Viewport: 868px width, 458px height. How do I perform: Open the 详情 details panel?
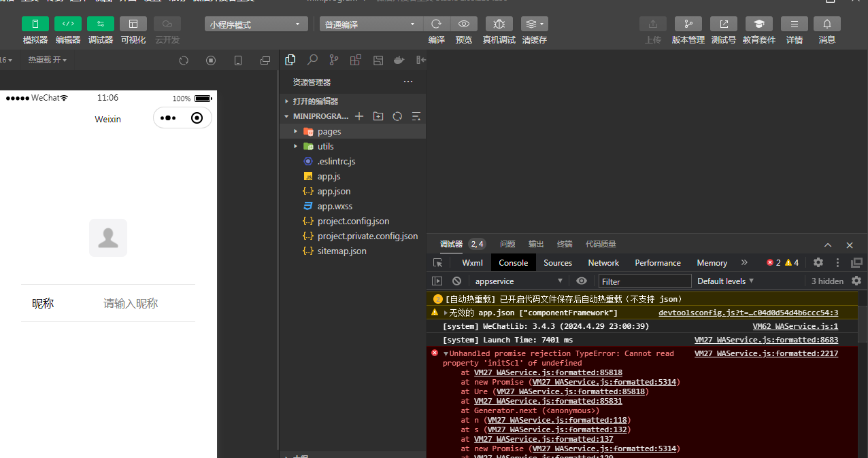click(795, 24)
